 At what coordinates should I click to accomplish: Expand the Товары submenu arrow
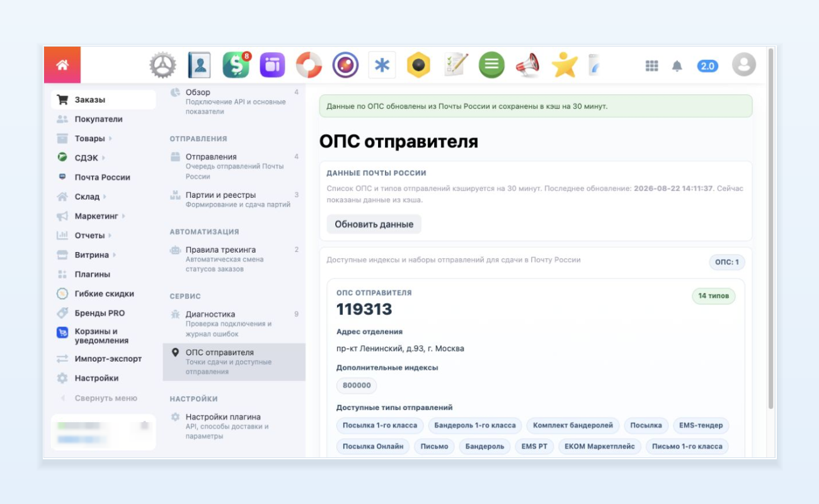111,139
